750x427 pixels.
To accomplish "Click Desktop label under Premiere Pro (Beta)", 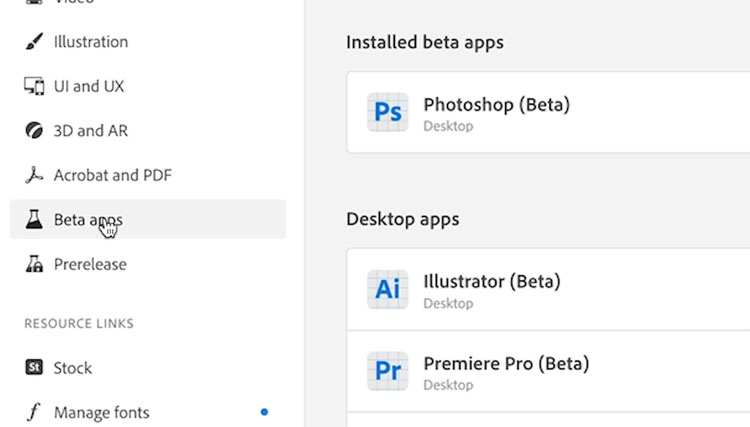I will point(448,385).
